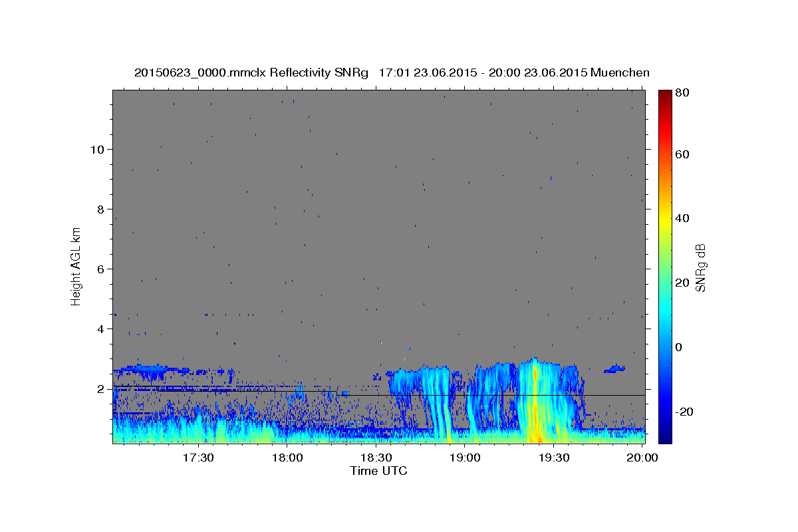Image resolution: width=798 pixels, height=532 pixels.
Task: Click the 'Height AGL km' axis label
Action: [76, 267]
